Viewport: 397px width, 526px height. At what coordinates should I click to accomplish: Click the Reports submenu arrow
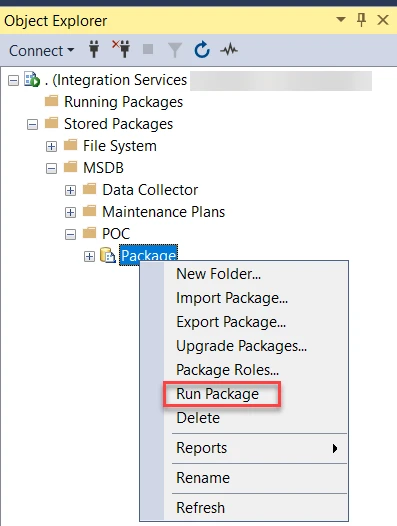click(x=335, y=449)
